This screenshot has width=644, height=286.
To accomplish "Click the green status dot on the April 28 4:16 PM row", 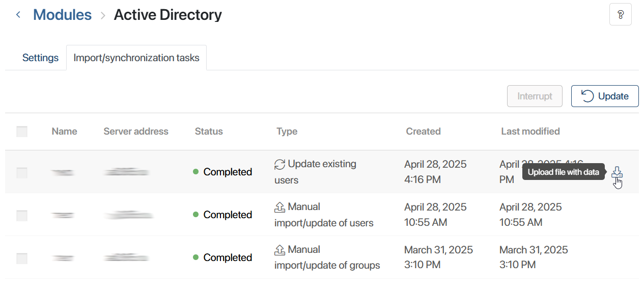I will click(195, 172).
